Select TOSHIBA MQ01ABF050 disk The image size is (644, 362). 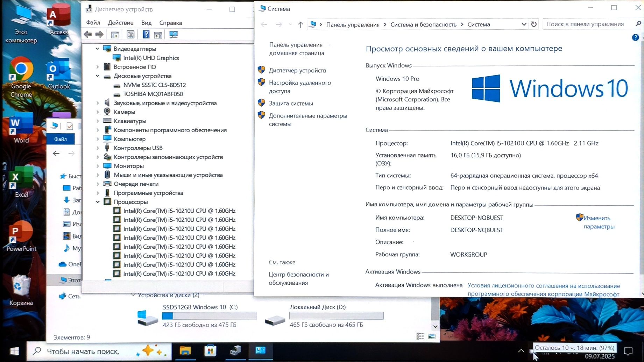[x=153, y=94]
